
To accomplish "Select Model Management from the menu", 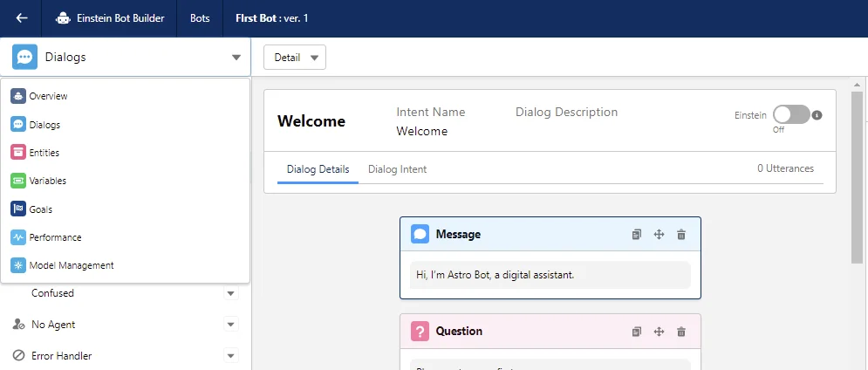I will tap(125, 265).
